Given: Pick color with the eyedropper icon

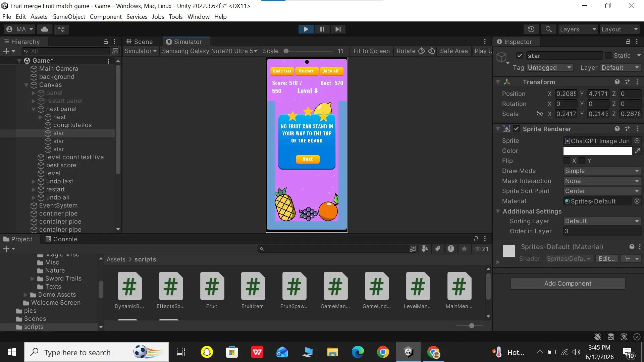Looking at the screenshot, I should tap(637, 151).
